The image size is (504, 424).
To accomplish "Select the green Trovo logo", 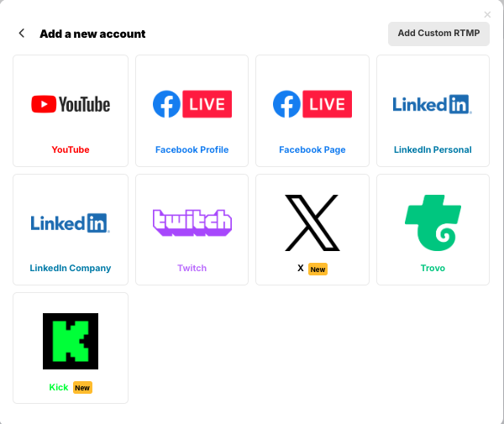I will point(433,222).
